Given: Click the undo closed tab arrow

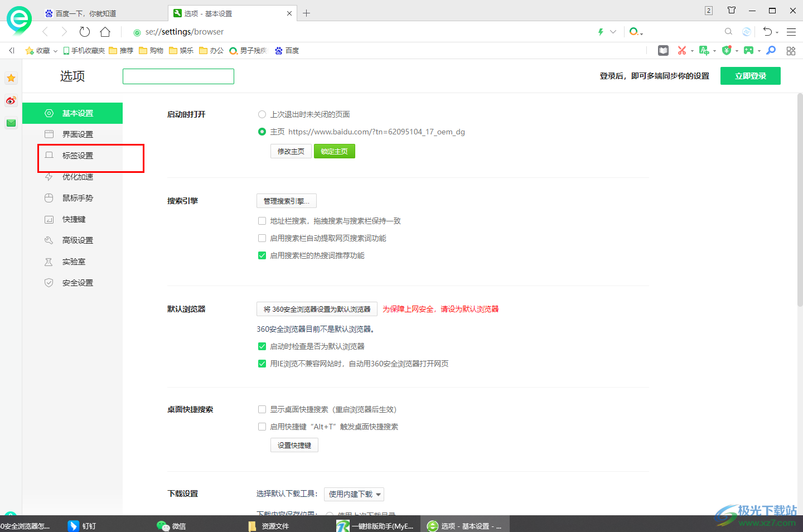Looking at the screenshot, I should (767, 32).
